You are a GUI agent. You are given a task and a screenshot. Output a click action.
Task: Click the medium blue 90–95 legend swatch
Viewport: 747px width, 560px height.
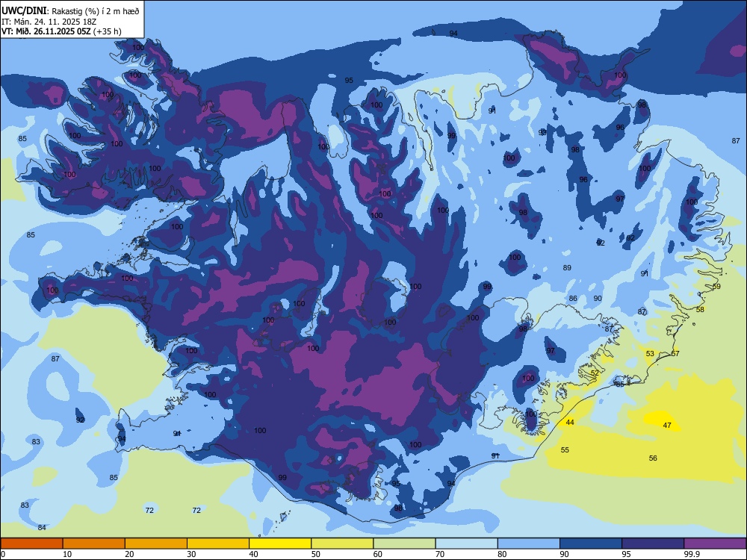click(591, 544)
